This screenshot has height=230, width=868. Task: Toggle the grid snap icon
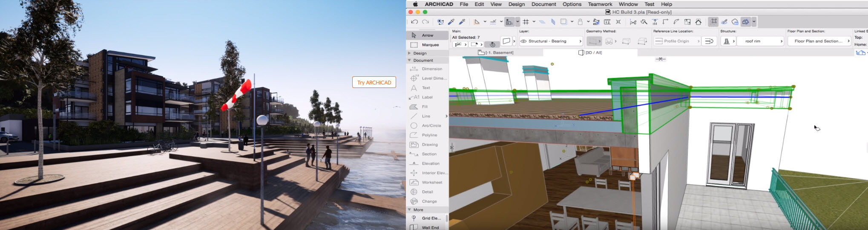(x=526, y=22)
